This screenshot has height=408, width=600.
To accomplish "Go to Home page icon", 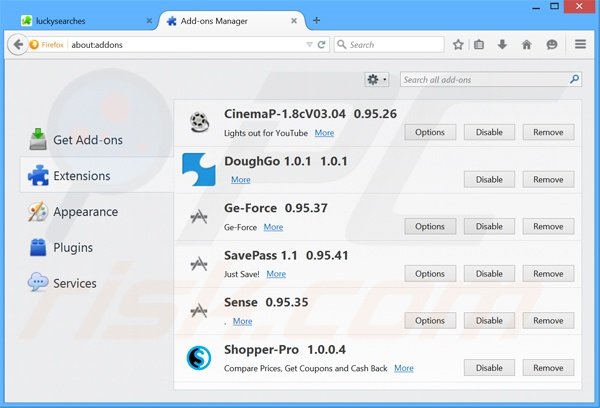I will (527, 45).
